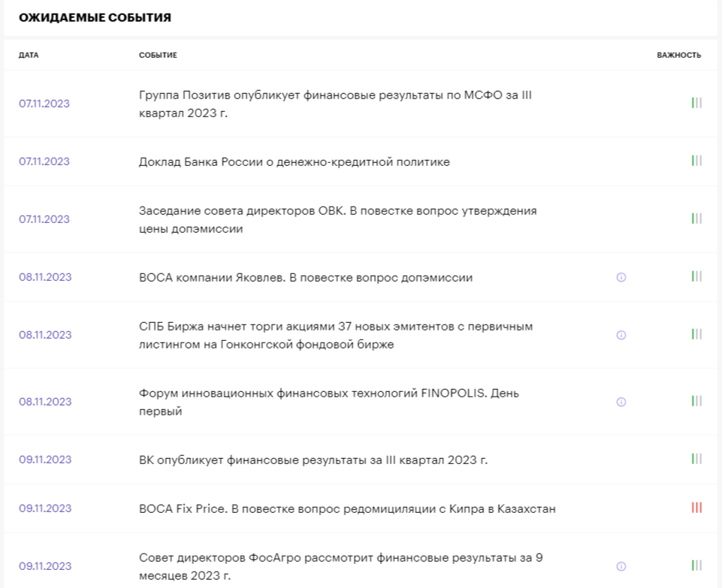Image resolution: width=722 pixels, height=588 pixels.
Task: Click importance indicator for ВК financial results
Action: click(696, 460)
